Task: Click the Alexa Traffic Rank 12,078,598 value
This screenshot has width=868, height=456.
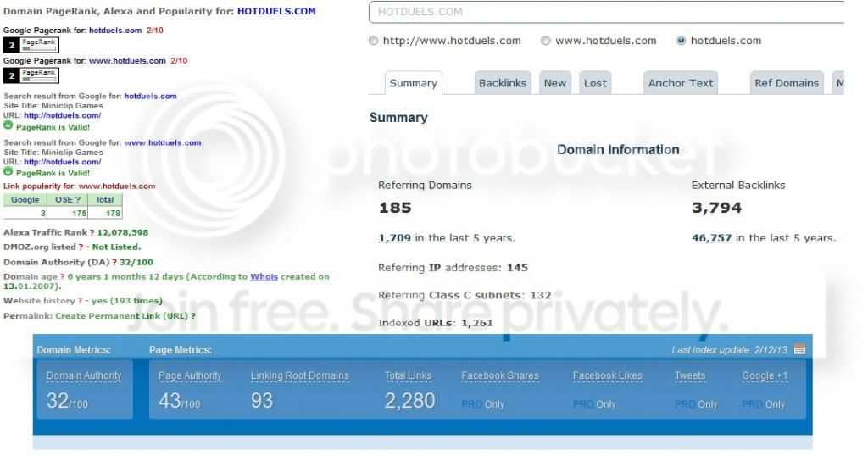Action: [122, 232]
